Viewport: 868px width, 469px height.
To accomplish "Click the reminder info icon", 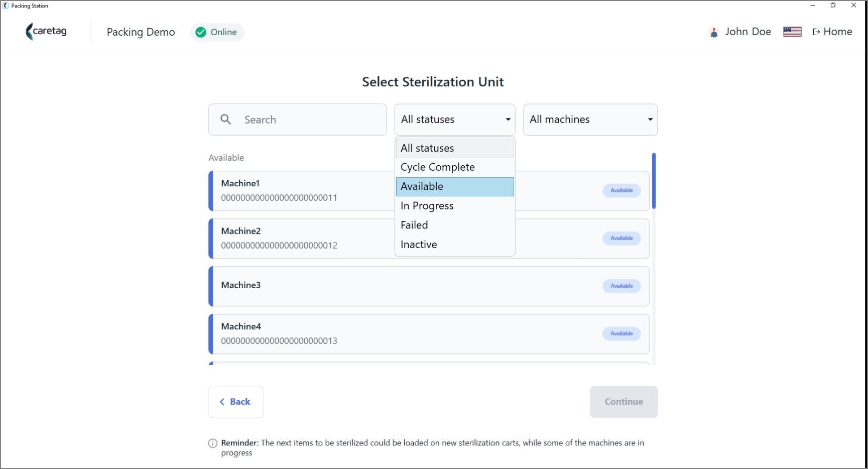I will pyautogui.click(x=213, y=443).
